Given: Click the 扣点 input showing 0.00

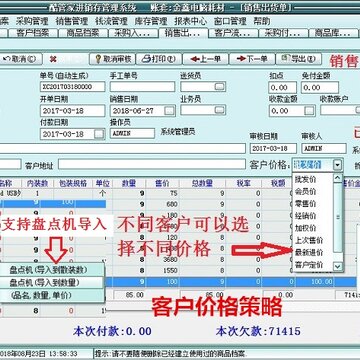Looking at the screenshot, I should pos(282,88).
